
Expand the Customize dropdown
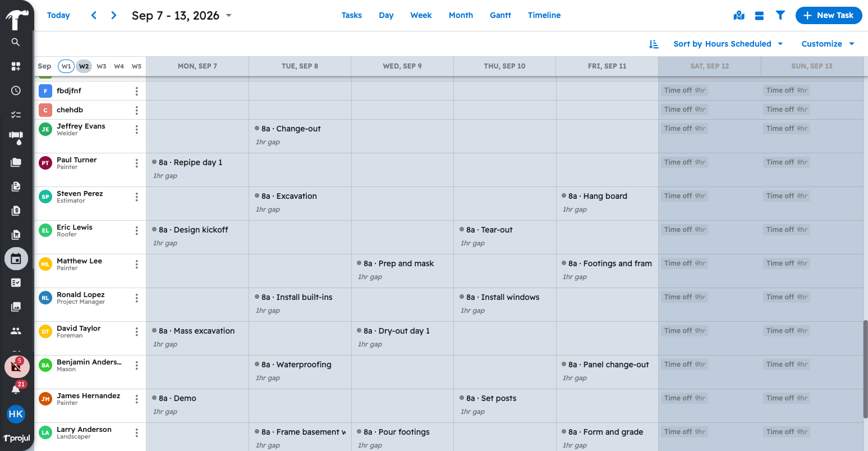pos(828,44)
